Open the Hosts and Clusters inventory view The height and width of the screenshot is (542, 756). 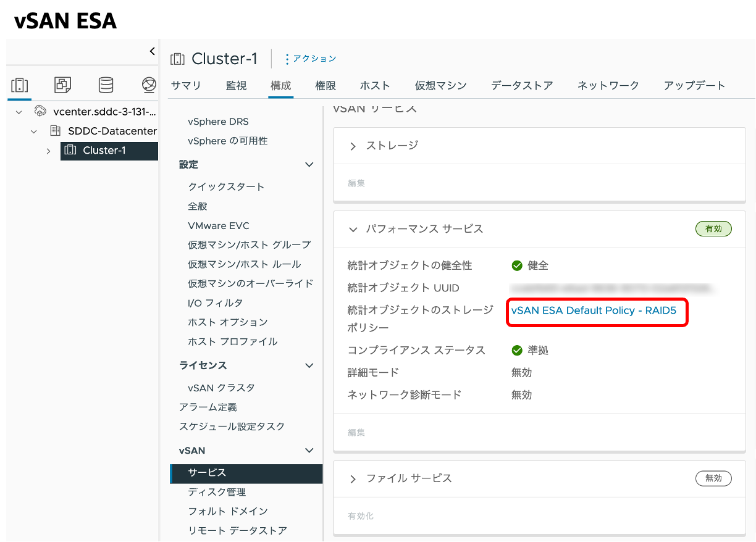point(19,85)
